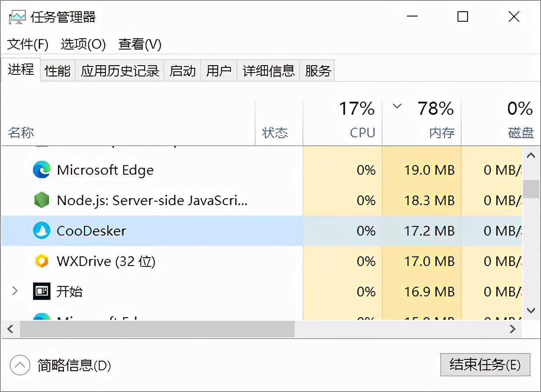Click the Task Manager title bar icon
The width and height of the screenshot is (541, 392).
(x=17, y=17)
